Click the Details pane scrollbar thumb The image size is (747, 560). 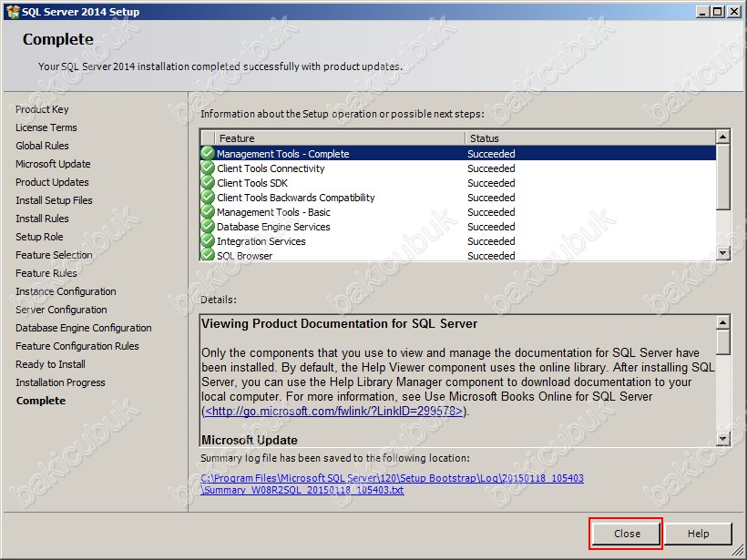click(x=722, y=341)
